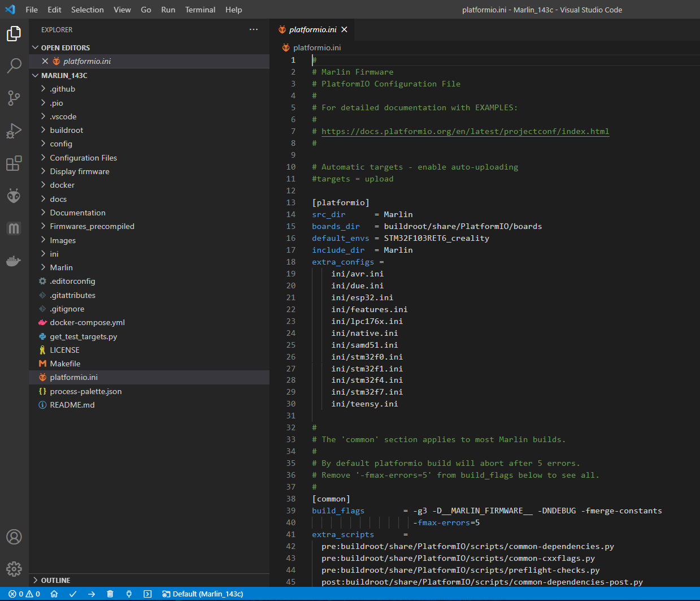
Task: Click PlatformIO Clean trash icon
Action: [x=110, y=594]
